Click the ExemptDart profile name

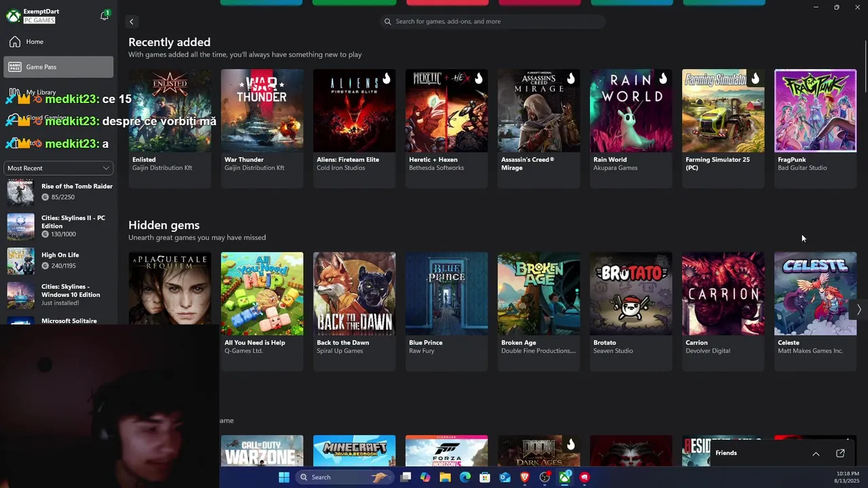tap(42, 12)
